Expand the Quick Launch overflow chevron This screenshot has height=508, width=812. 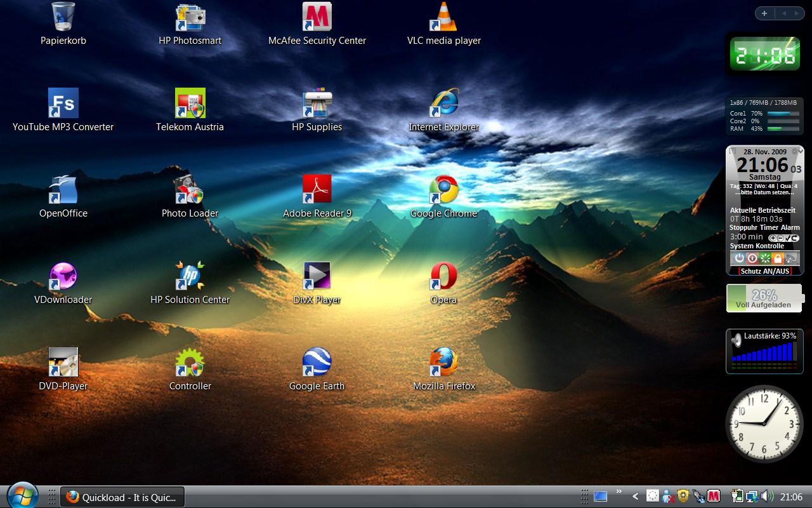click(619, 493)
